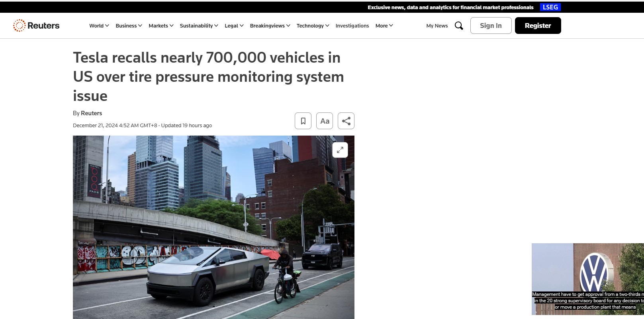Expand the Business dropdown menu
Image resolution: width=644 pixels, height=319 pixels.
tap(129, 26)
